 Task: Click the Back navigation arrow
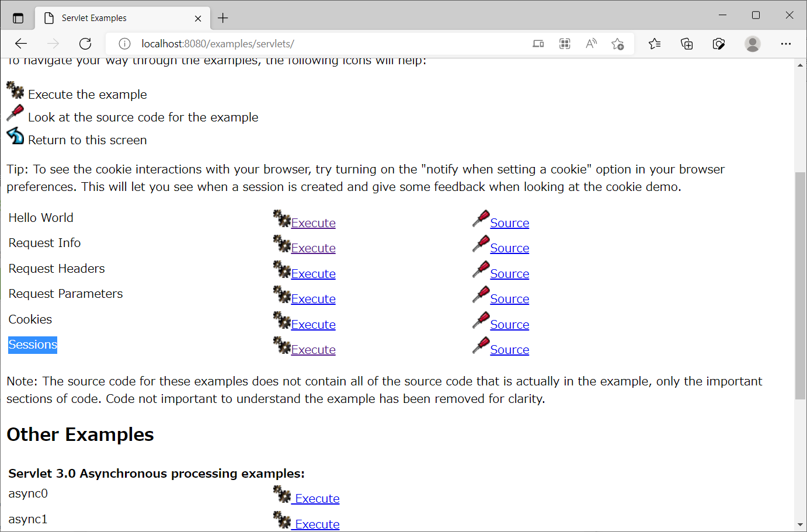[x=21, y=43]
